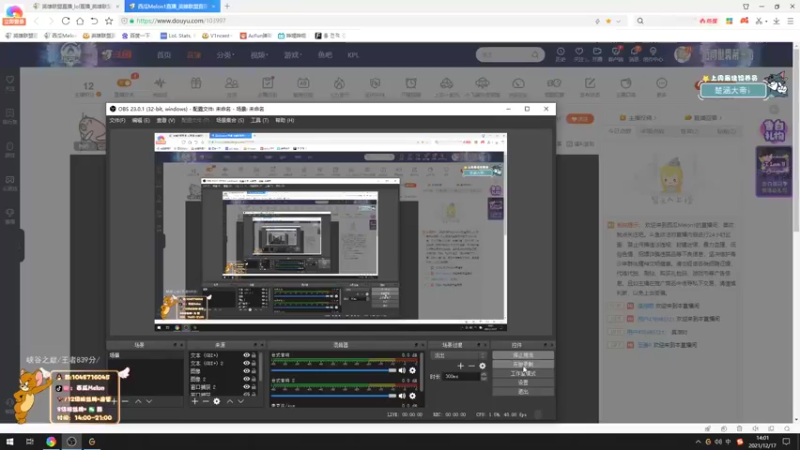
Task: Adjust the 300ms transition duration stepper arrows
Action: pyautogui.click(x=484, y=377)
